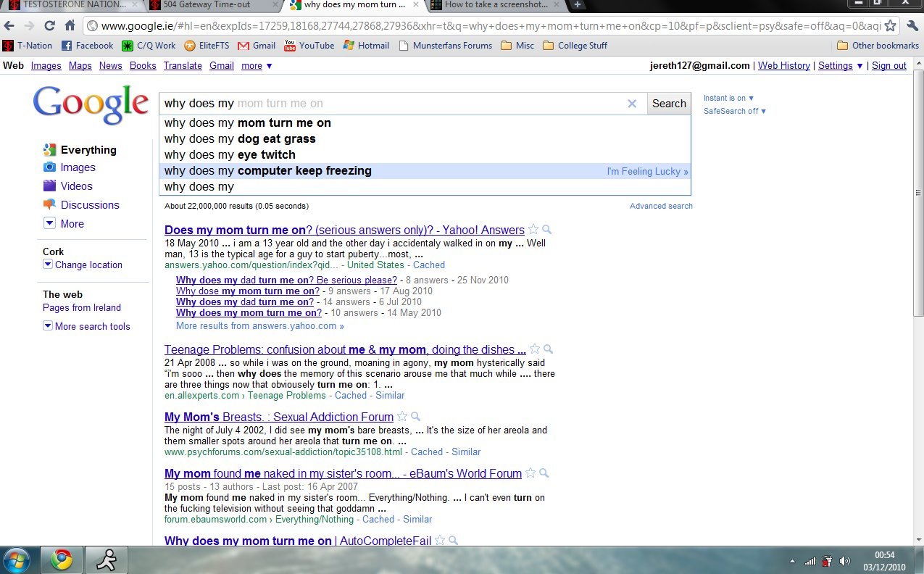Open a new tab with the plus button
924x574 pixels.
pos(578,4)
